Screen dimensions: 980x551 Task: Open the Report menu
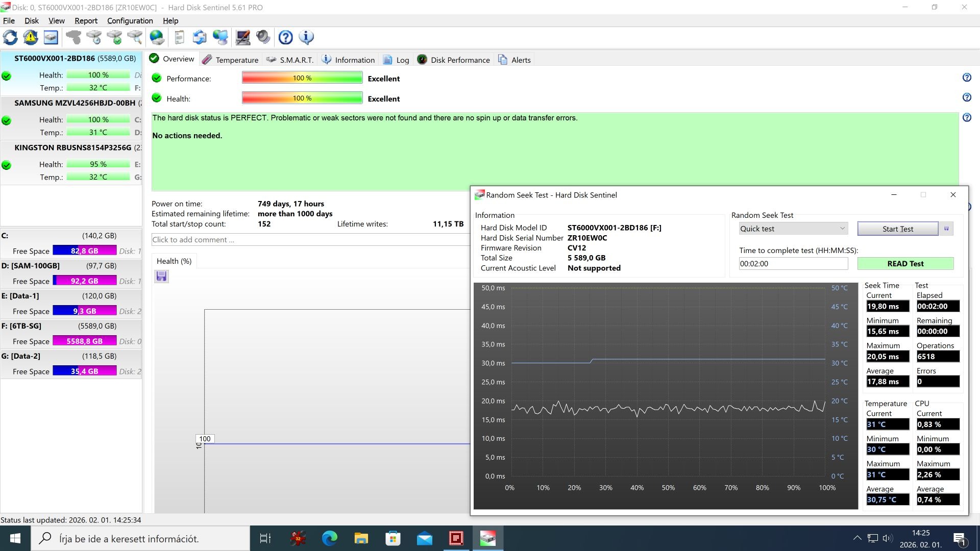86,21
